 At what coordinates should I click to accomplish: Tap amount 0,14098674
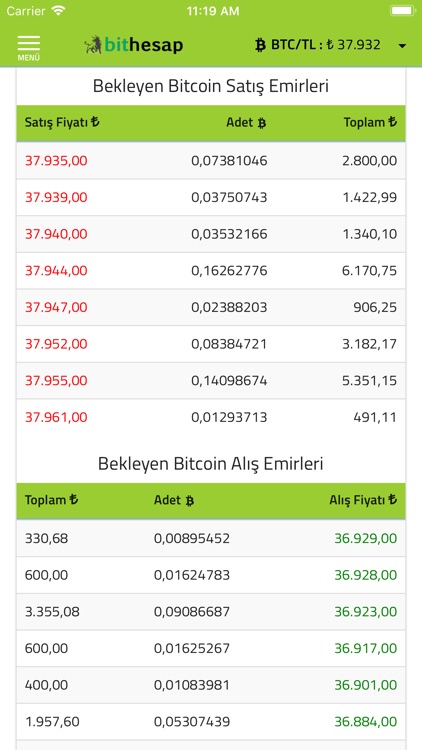pos(229,381)
